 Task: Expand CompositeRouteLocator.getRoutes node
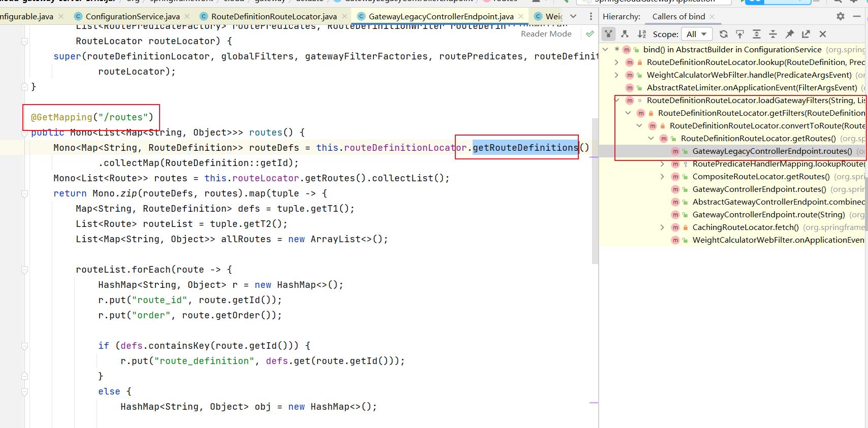click(662, 176)
